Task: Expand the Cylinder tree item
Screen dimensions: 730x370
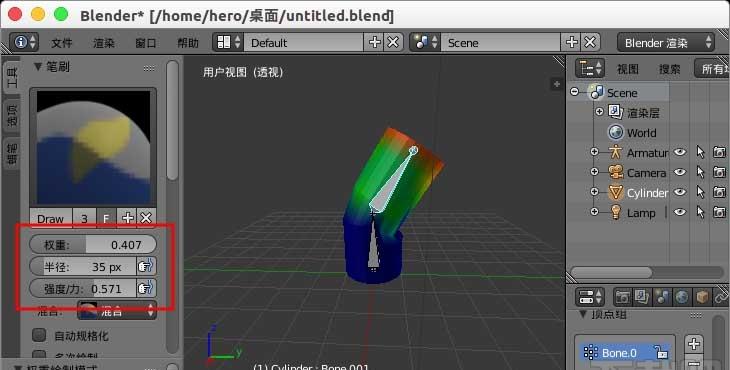Action: click(x=594, y=192)
